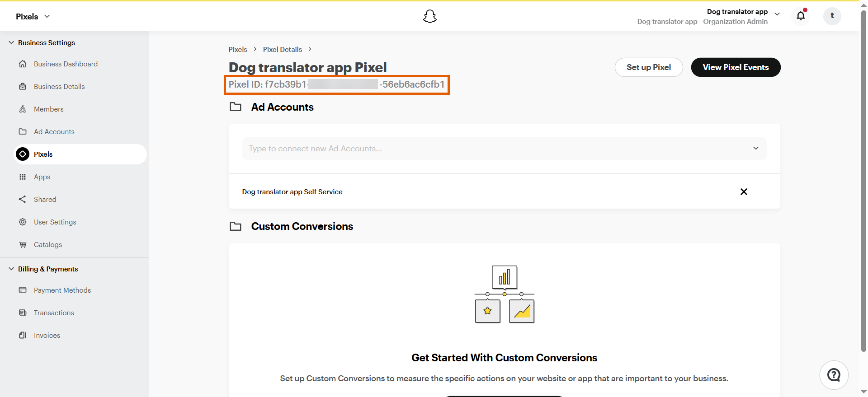Follow the Pixels breadcrumb link
Image resolution: width=868 pixels, height=397 pixels.
tap(238, 49)
